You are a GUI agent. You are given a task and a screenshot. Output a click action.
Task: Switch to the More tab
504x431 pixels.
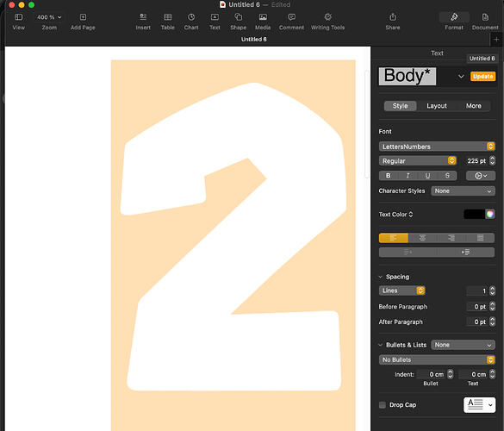pos(474,106)
